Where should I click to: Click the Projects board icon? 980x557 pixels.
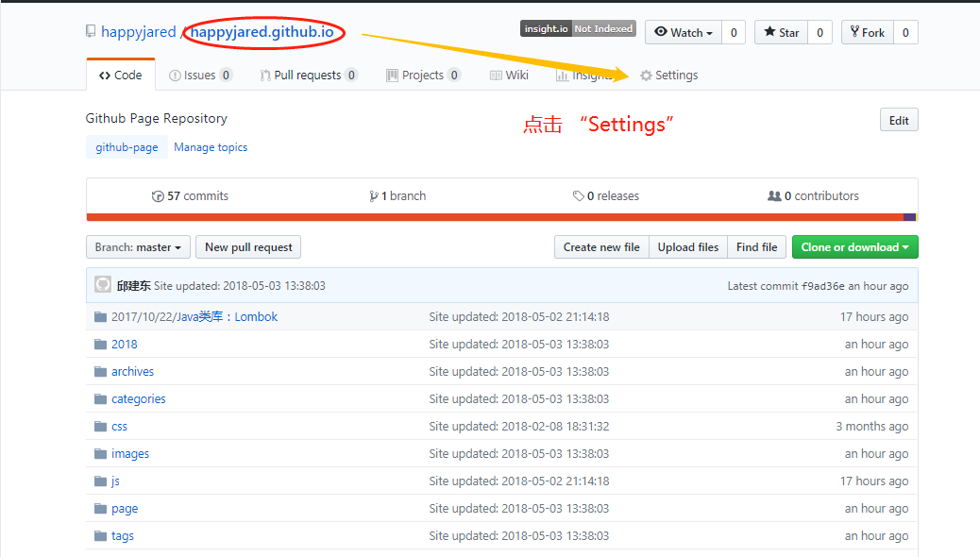pos(392,76)
